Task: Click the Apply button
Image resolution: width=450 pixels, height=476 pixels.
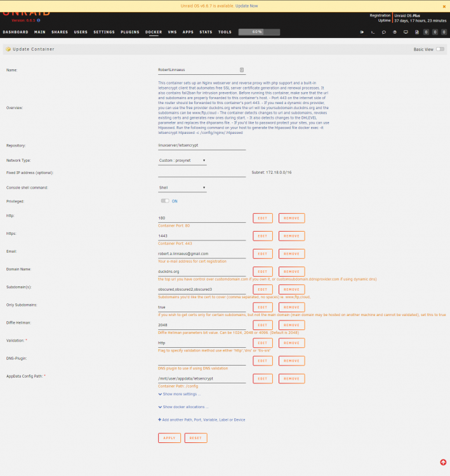Action: pos(169,438)
